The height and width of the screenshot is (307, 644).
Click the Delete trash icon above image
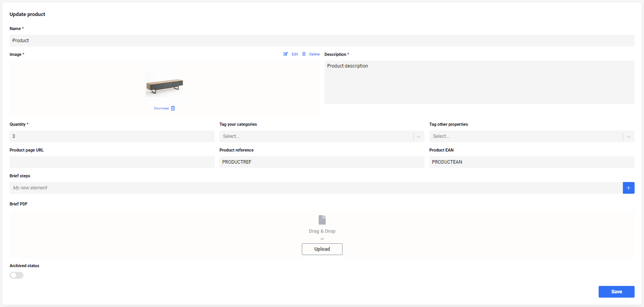(x=304, y=54)
